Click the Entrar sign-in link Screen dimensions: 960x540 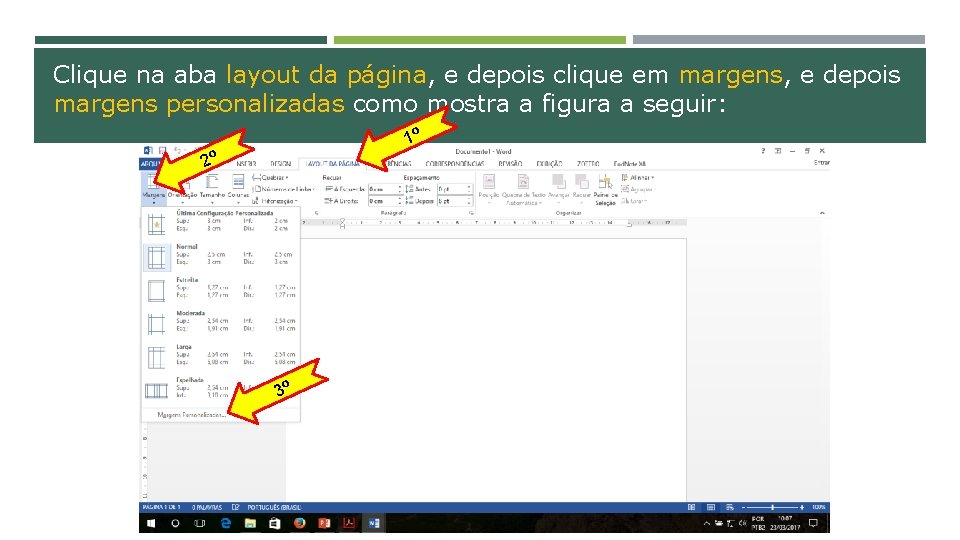822,163
